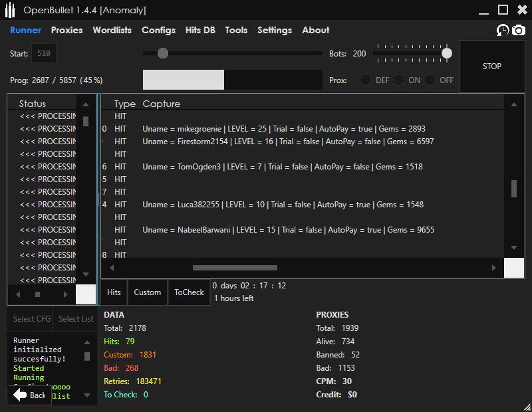Click the Bots count slider handle
The image size is (532, 412).
pyautogui.click(x=447, y=53)
